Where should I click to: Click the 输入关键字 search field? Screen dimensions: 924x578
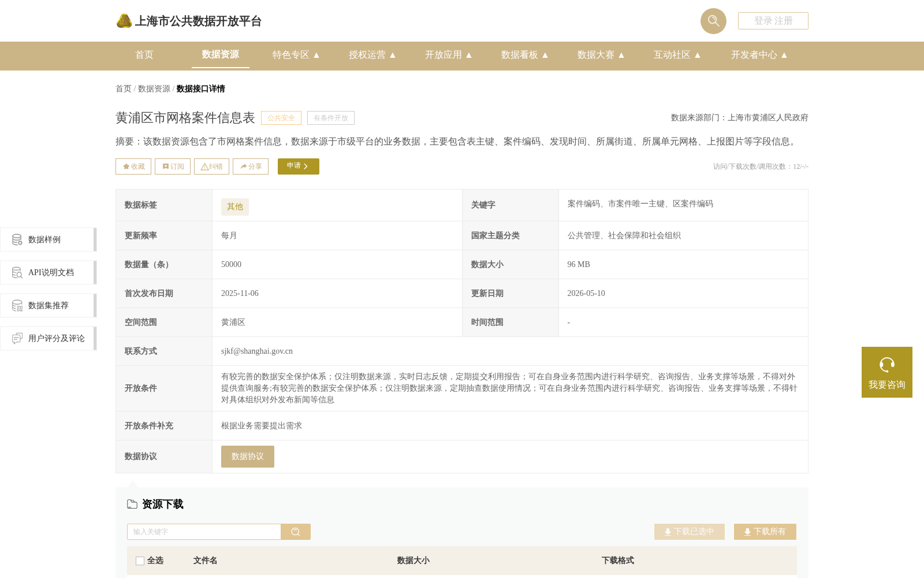[204, 532]
